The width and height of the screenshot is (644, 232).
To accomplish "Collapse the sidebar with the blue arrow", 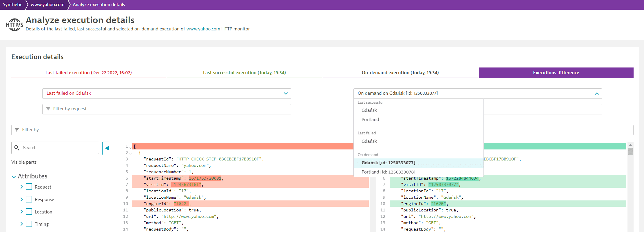I will tap(106, 148).
